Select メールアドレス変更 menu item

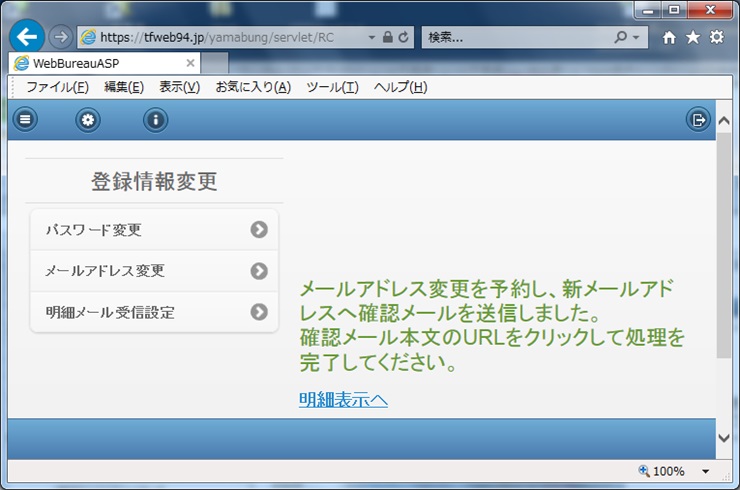coord(154,271)
